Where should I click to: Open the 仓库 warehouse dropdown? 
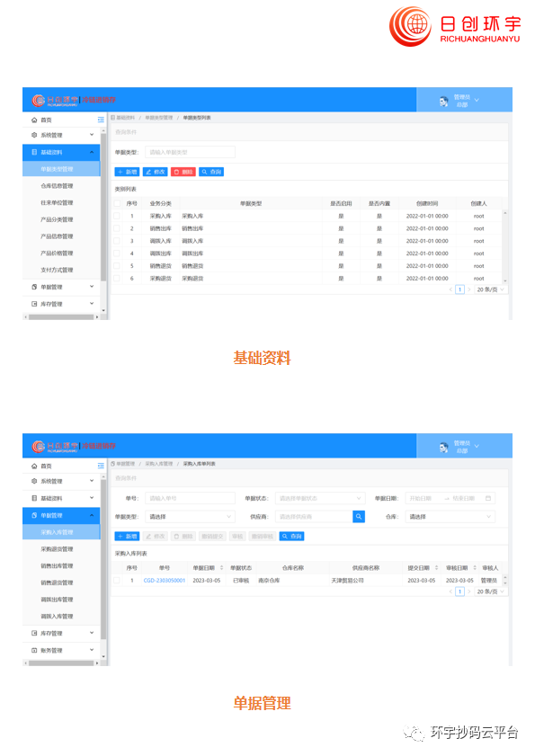pyautogui.click(x=450, y=516)
